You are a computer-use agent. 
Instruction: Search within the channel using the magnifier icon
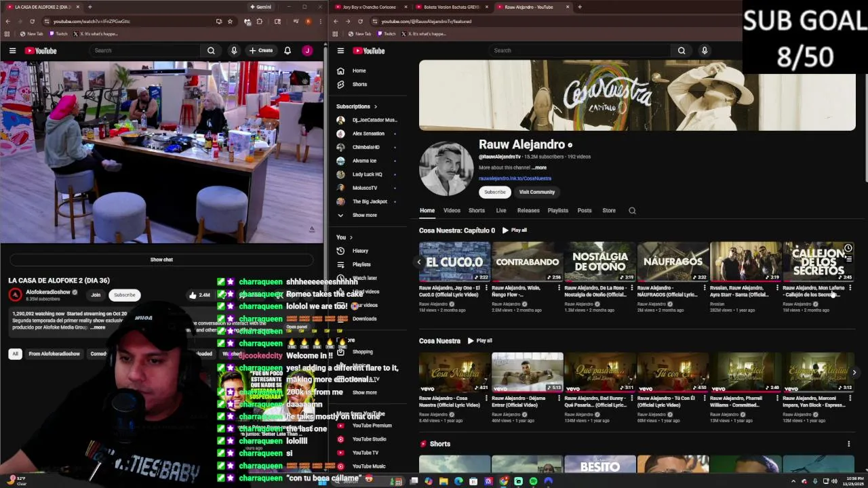click(x=632, y=211)
